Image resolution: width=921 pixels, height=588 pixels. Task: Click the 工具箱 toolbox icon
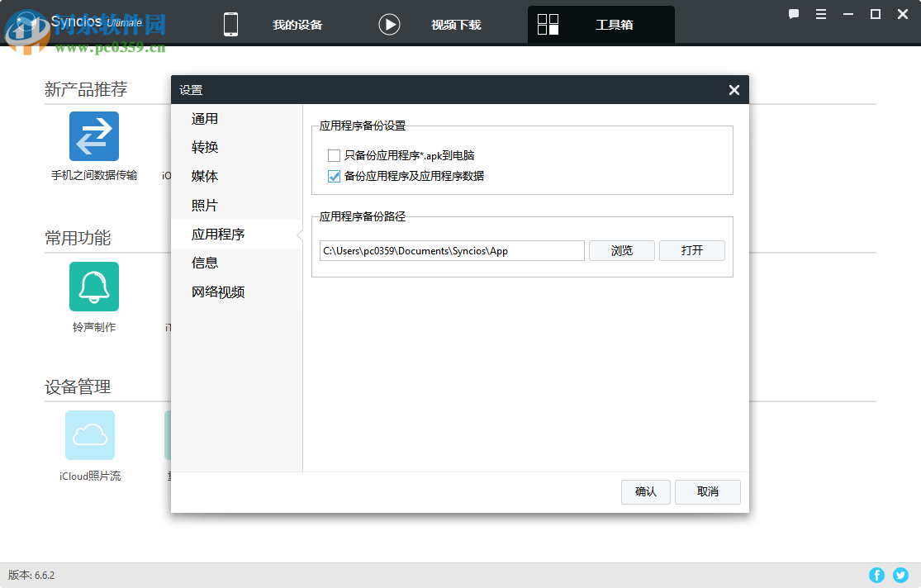click(548, 24)
